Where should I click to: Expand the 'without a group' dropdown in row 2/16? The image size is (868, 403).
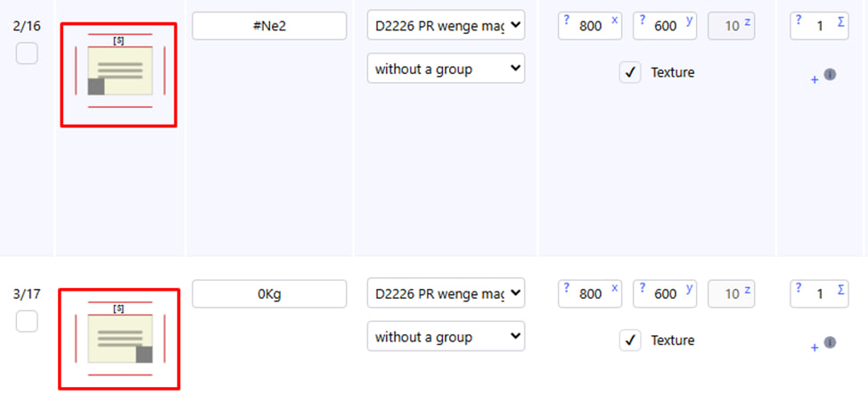[x=446, y=69]
